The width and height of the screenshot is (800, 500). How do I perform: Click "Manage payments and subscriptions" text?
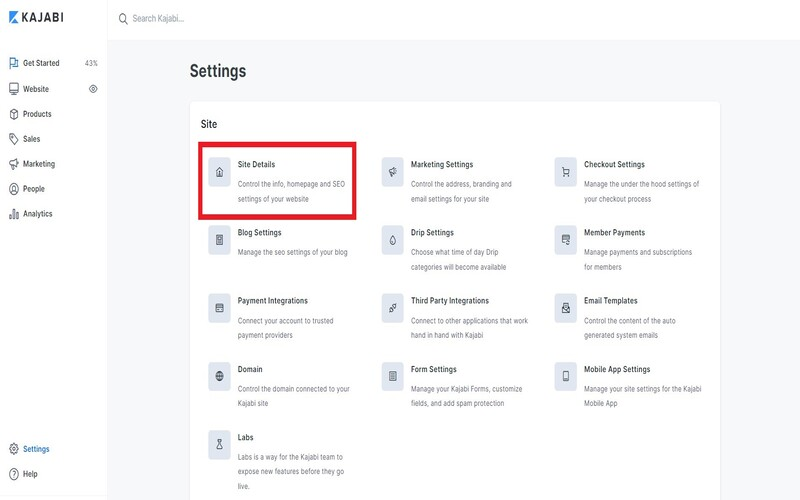pyautogui.click(x=638, y=252)
